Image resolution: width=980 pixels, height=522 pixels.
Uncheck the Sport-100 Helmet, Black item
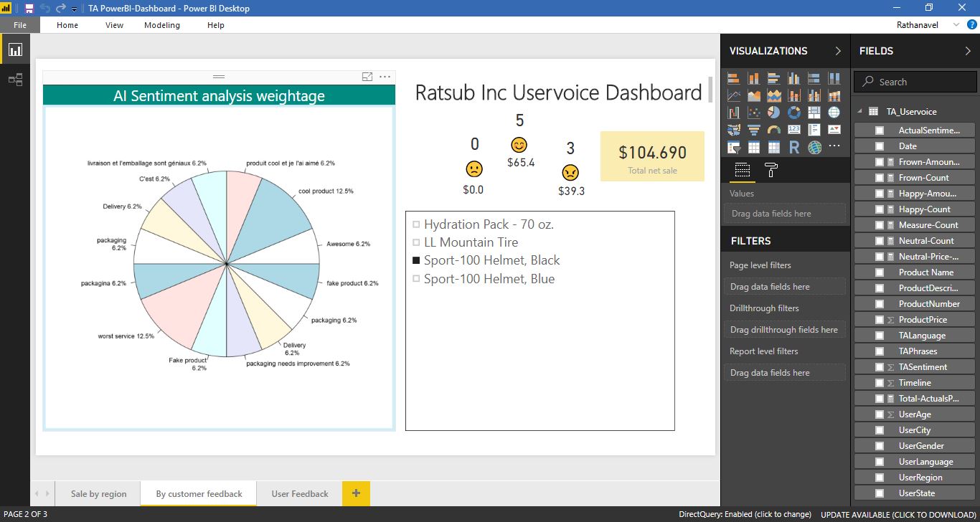[416, 260]
